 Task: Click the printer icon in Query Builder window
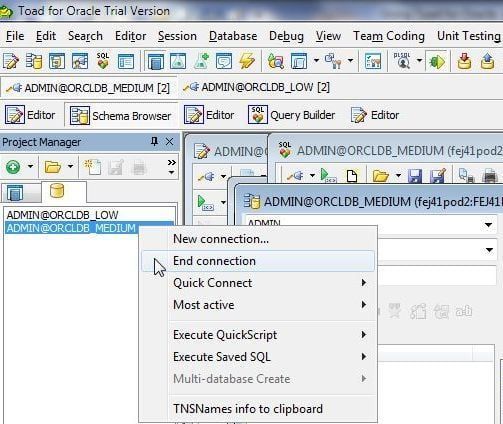pos(490,176)
